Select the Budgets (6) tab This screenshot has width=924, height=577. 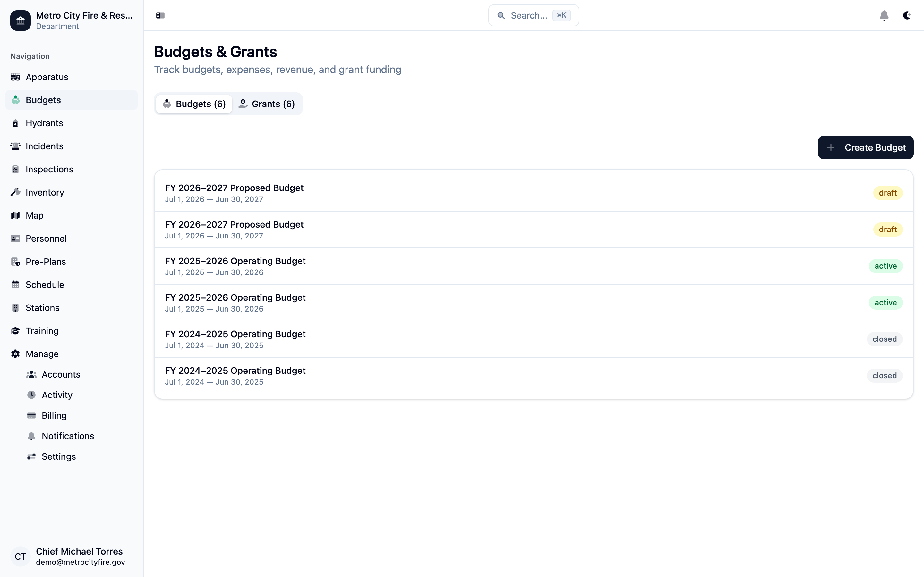click(194, 104)
